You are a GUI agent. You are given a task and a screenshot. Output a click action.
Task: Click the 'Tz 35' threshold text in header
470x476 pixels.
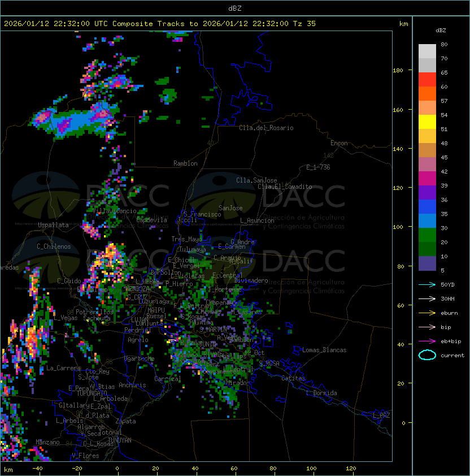tap(304, 24)
